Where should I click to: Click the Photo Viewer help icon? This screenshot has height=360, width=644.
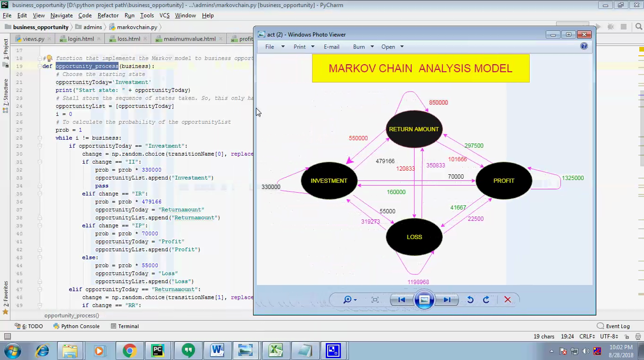point(584,46)
